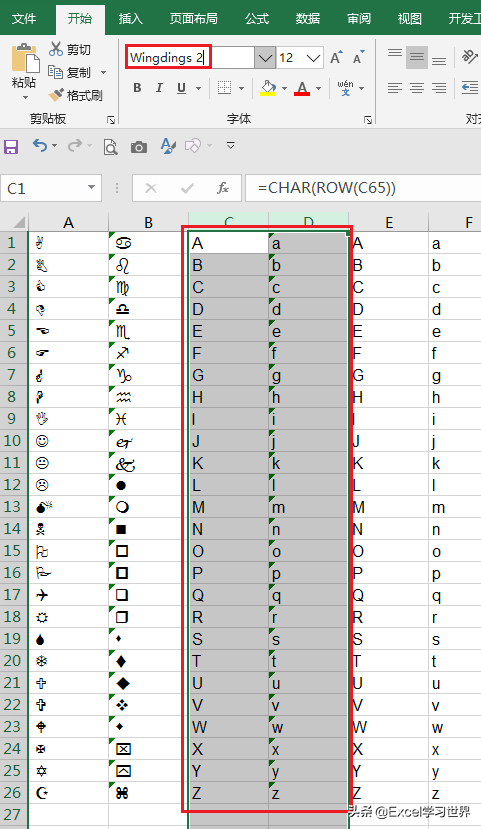Click the Camera tool icon
The image size is (481, 829).
coord(139,147)
